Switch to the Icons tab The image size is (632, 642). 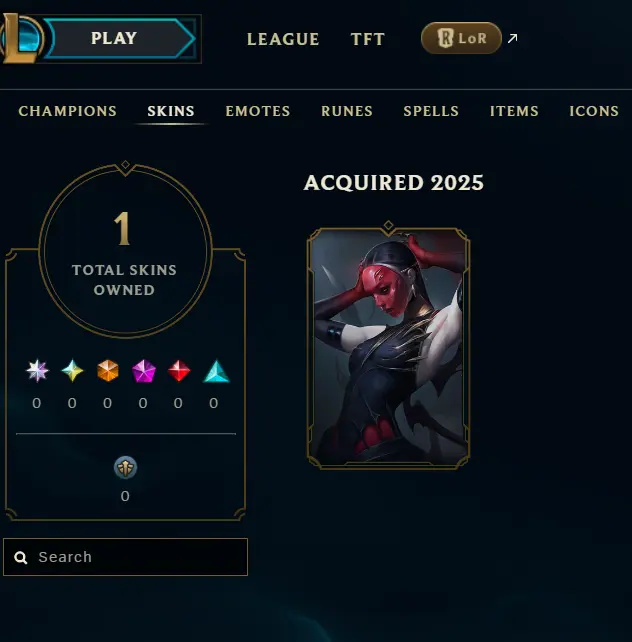click(594, 111)
